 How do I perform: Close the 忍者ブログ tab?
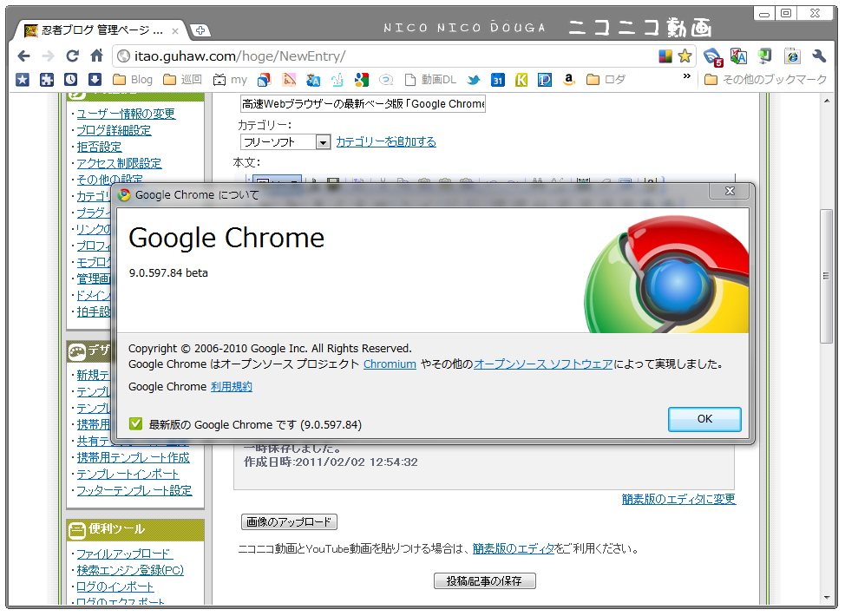175,31
